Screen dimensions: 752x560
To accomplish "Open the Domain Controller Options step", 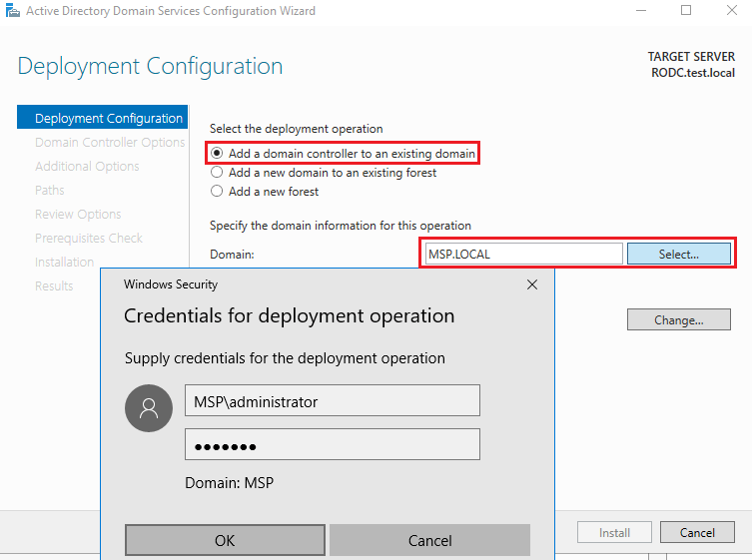I will 110,143.
